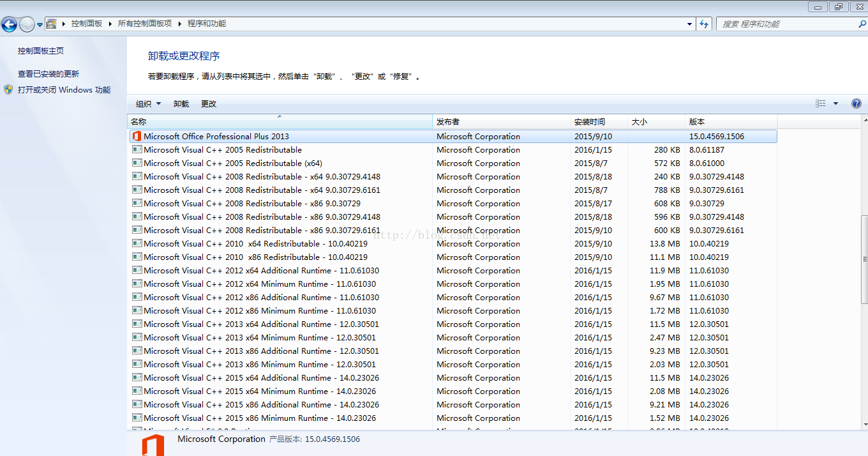Click the vertical scrollbar thumb

[864, 259]
